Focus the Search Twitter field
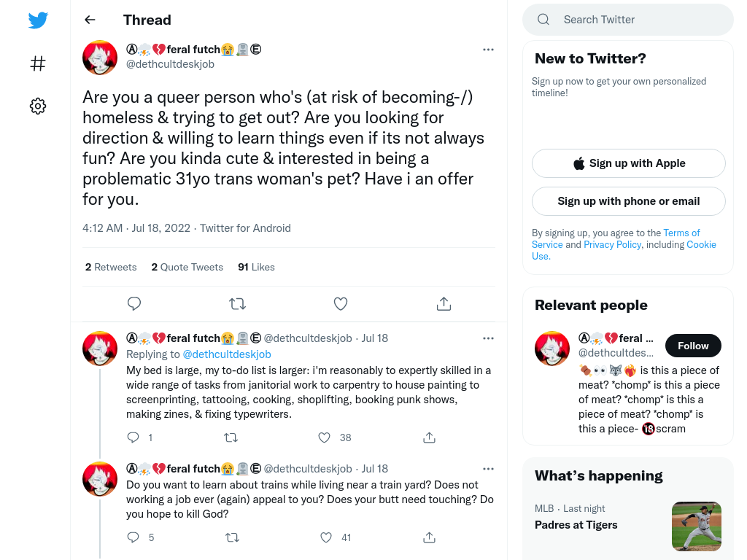The width and height of the screenshot is (747, 560). pos(628,20)
